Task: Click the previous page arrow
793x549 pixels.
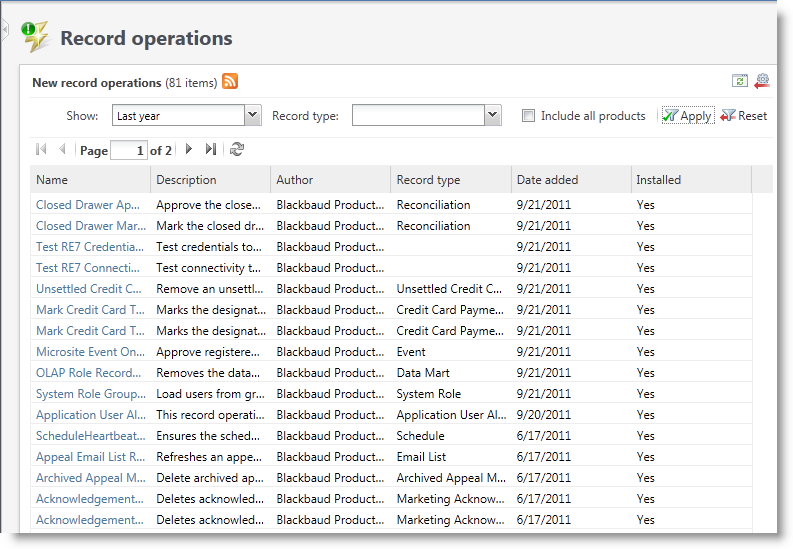Action: pyautogui.click(x=62, y=150)
